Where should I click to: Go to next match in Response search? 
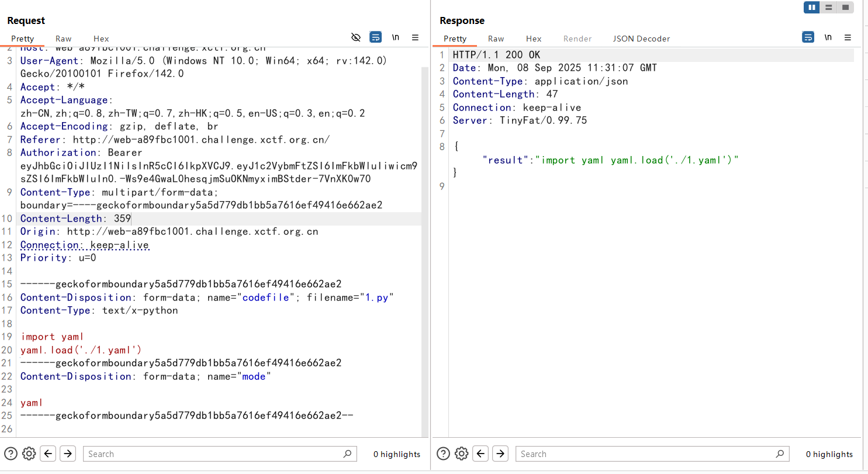[500, 454]
